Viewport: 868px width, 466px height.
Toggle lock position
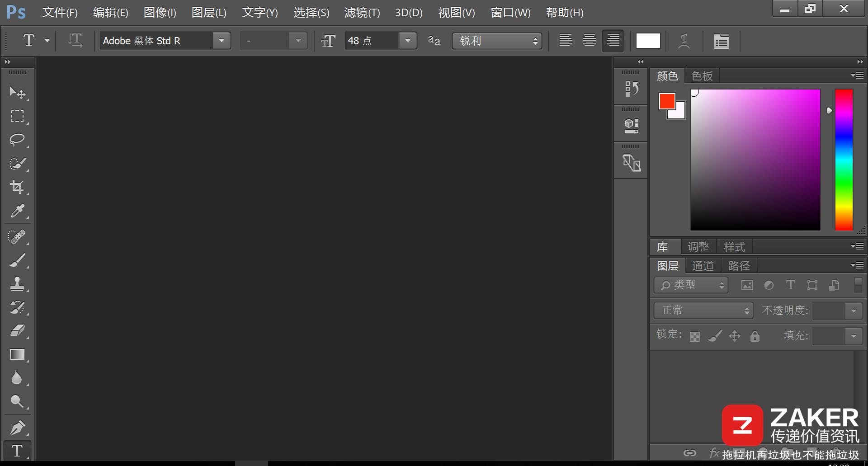[x=735, y=336]
